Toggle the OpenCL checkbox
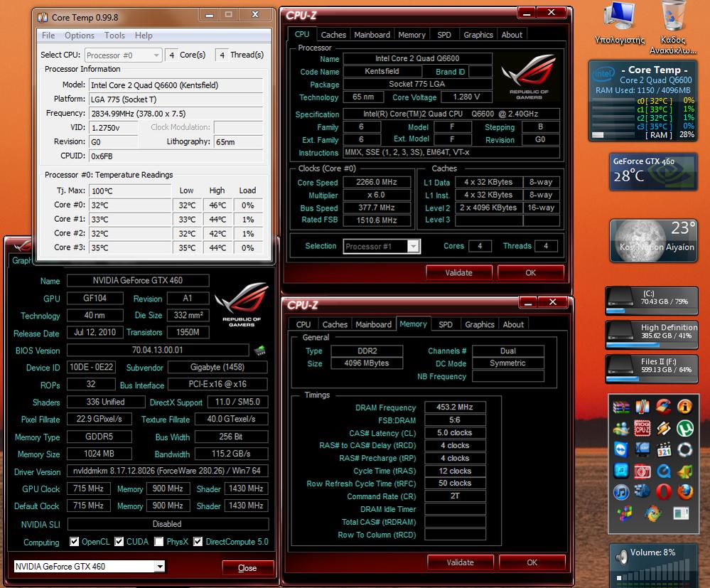 (74, 542)
